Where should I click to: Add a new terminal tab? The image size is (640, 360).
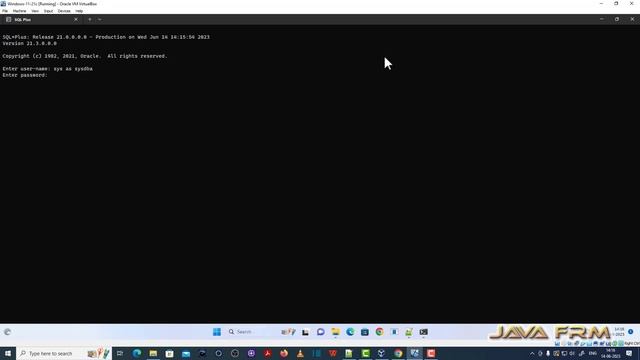pos(90,20)
